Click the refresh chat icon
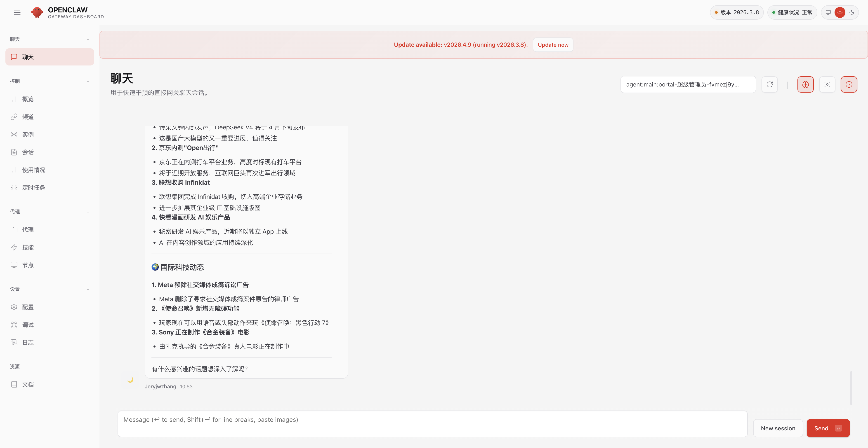Image resolution: width=868 pixels, height=448 pixels. pyautogui.click(x=770, y=84)
